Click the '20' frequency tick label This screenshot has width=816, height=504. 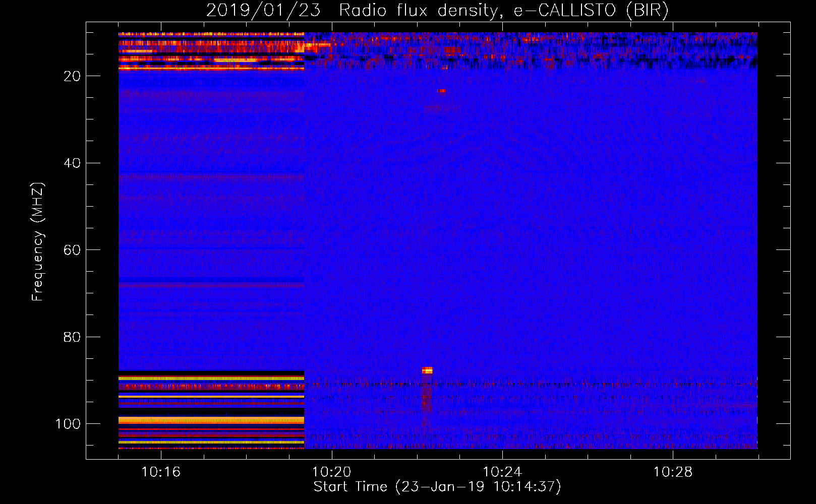coord(72,76)
